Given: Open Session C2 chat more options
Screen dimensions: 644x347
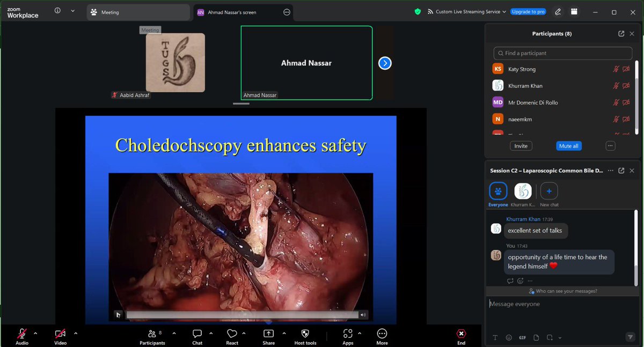Looking at the screenshot, I should coord(610,171).
